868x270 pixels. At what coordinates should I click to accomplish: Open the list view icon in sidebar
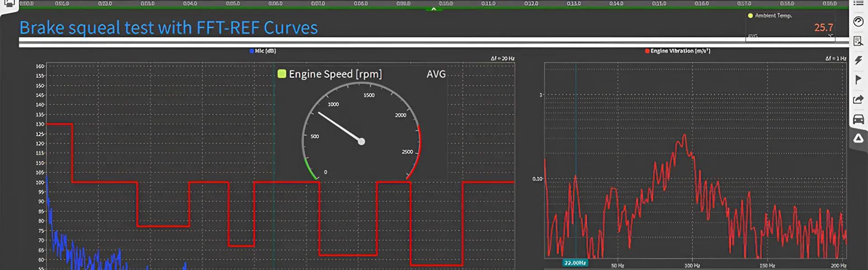(858, 3)
